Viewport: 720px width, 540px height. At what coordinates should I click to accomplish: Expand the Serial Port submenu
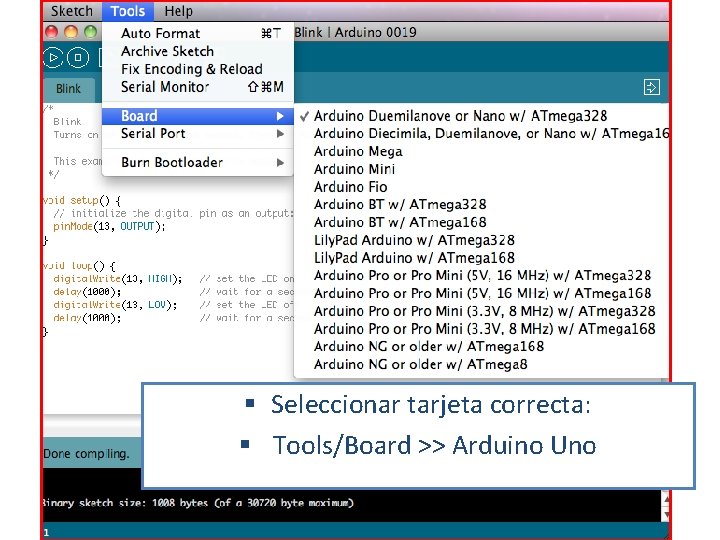point(197,134)
